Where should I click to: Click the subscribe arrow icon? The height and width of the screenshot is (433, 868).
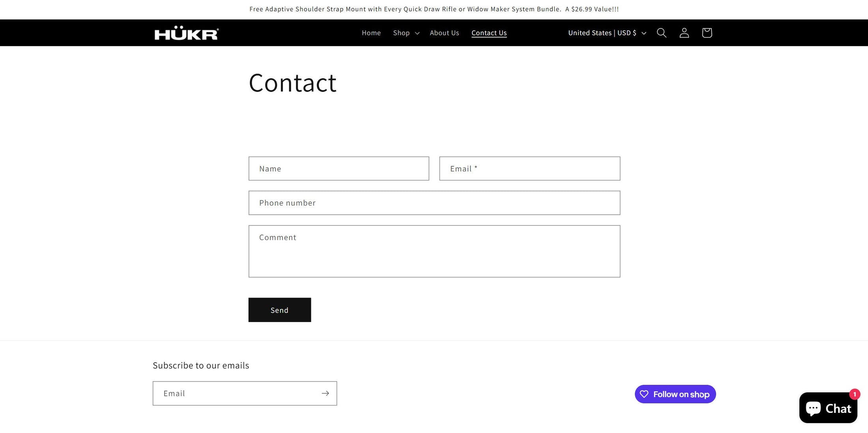[325, 393]
